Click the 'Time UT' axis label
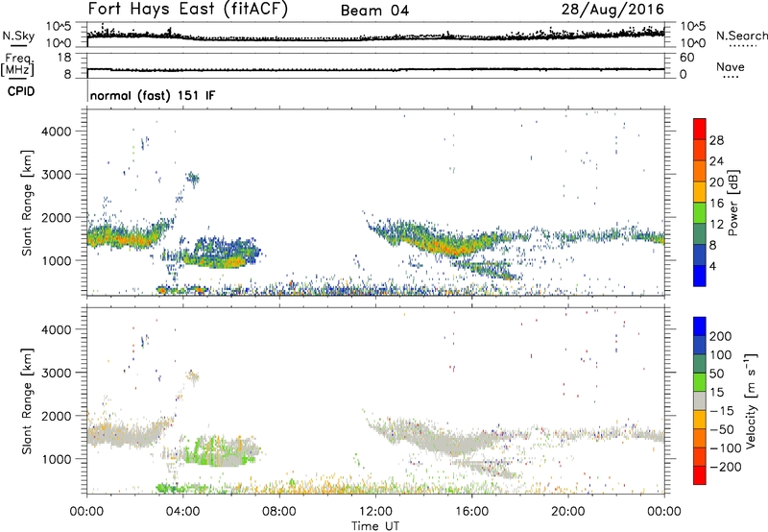768x532 pixels. tap(375, 525)
